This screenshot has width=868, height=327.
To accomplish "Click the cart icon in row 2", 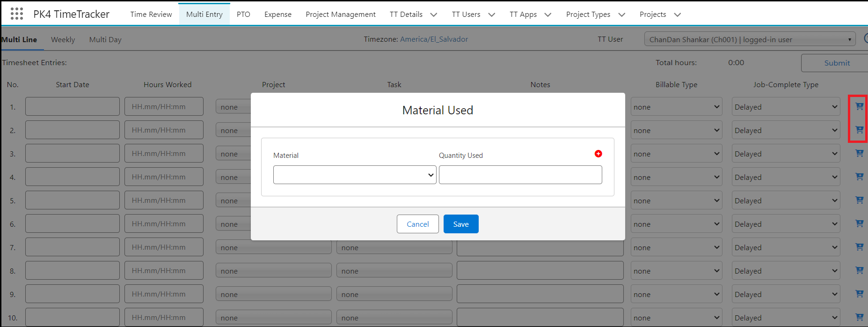I will click(859, 130).
